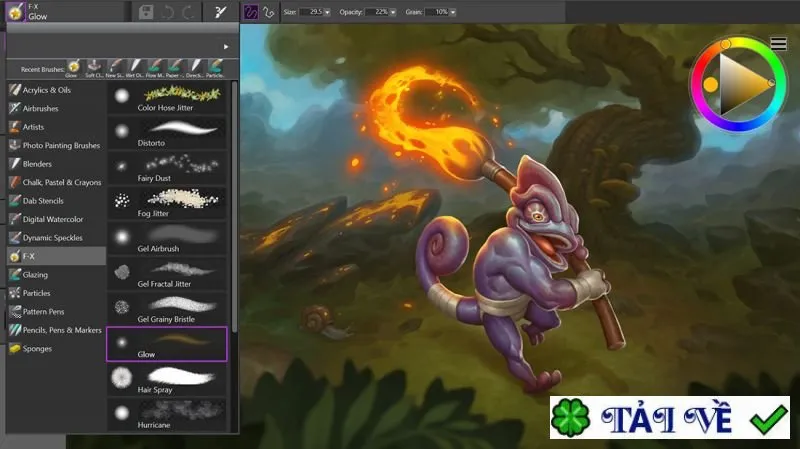The height and width of the screenshot is (449, 800).
Task: Choose the Hair Spray variant
Action: pyautogui.click(x=167, y=379)
